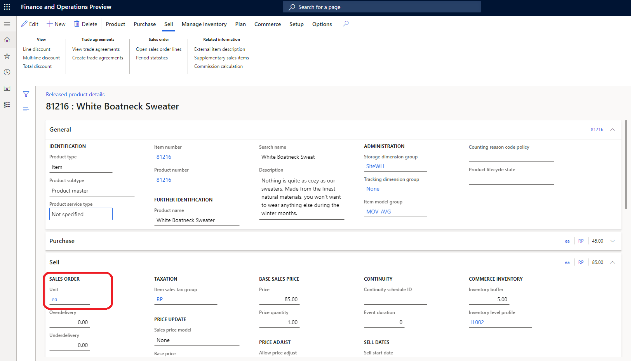This screenshot has height=361, width=644.
Task: Open External item description
Action: coord(219,49)
